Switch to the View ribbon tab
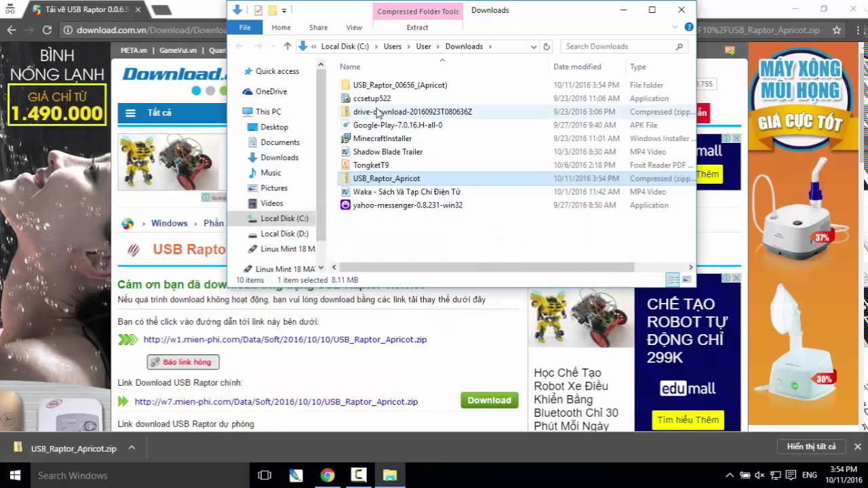Viewport: 868px width, 488px height. tap(354, 28)
